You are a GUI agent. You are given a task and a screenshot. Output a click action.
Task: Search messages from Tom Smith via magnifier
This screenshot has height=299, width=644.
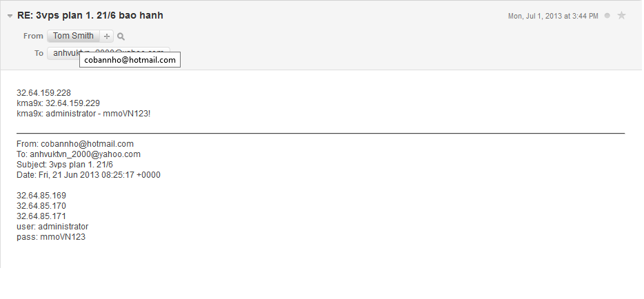(121, 37)
